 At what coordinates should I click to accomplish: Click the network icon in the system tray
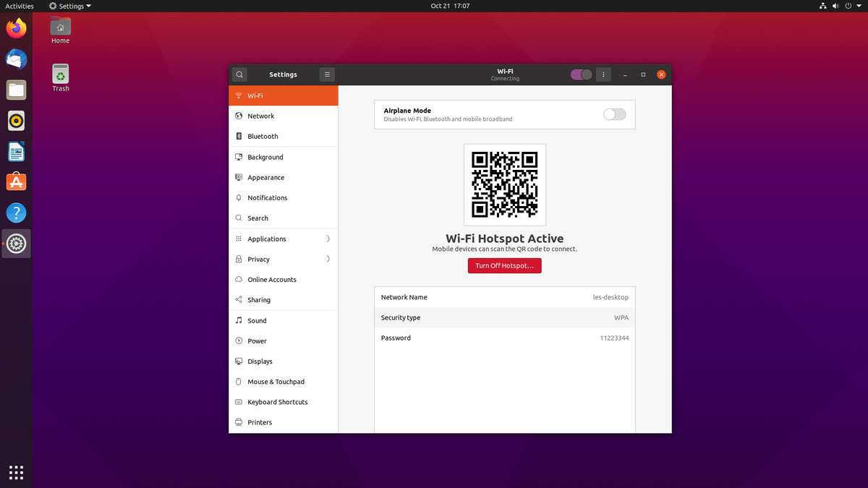[823, 6]
